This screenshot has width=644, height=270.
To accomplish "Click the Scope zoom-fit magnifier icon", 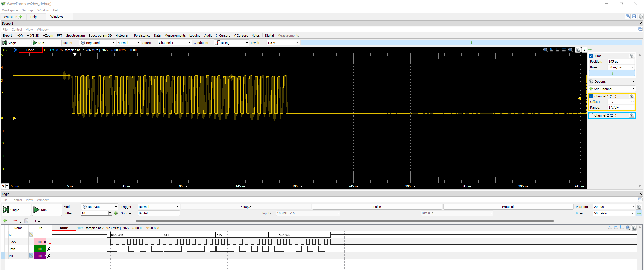I will click(x=570, y=50).
